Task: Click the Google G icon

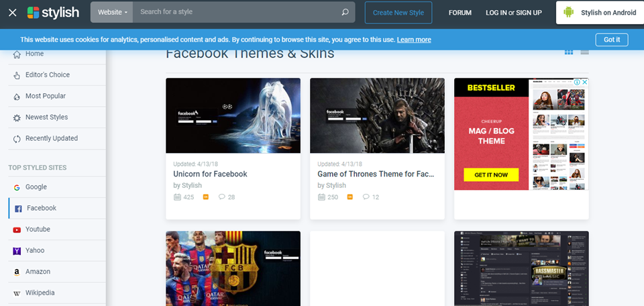Action: point(17,188)
